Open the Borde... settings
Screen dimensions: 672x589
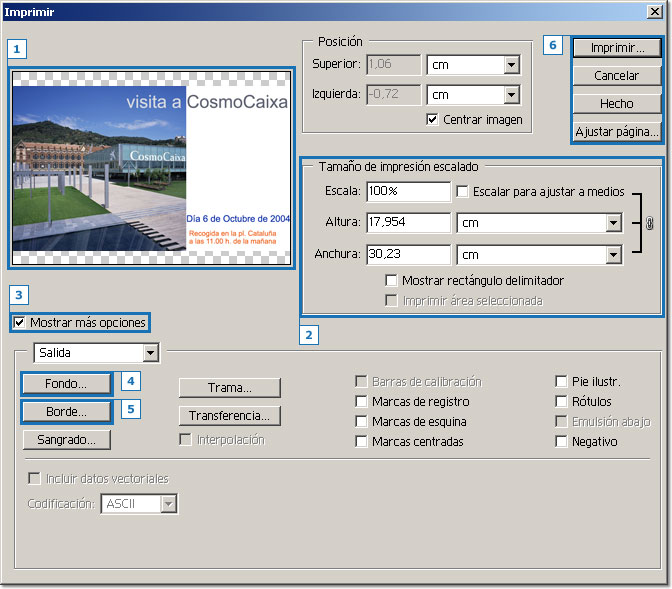(66, 411)
